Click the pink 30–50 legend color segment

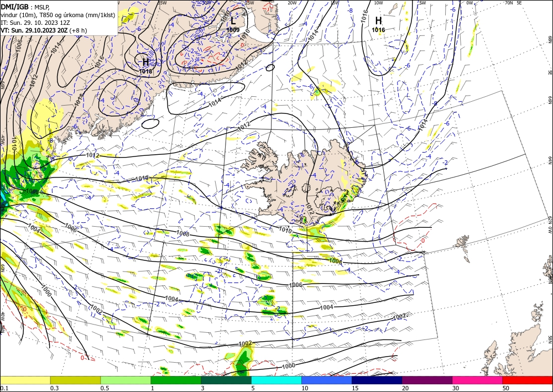[478, 380]
